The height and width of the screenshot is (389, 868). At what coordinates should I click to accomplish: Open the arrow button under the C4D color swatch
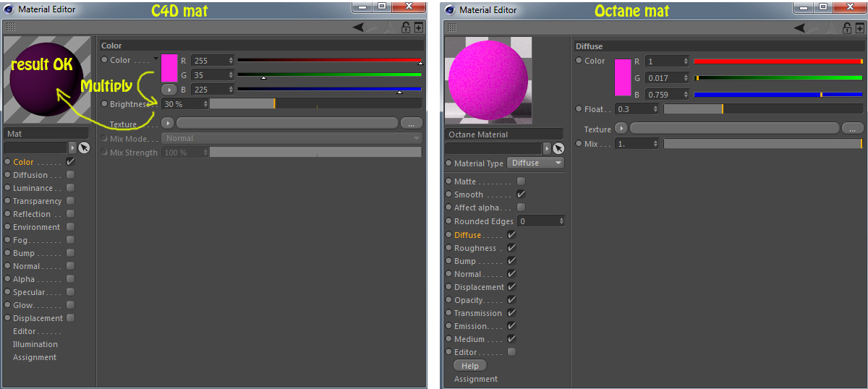[x=169, y=90]
